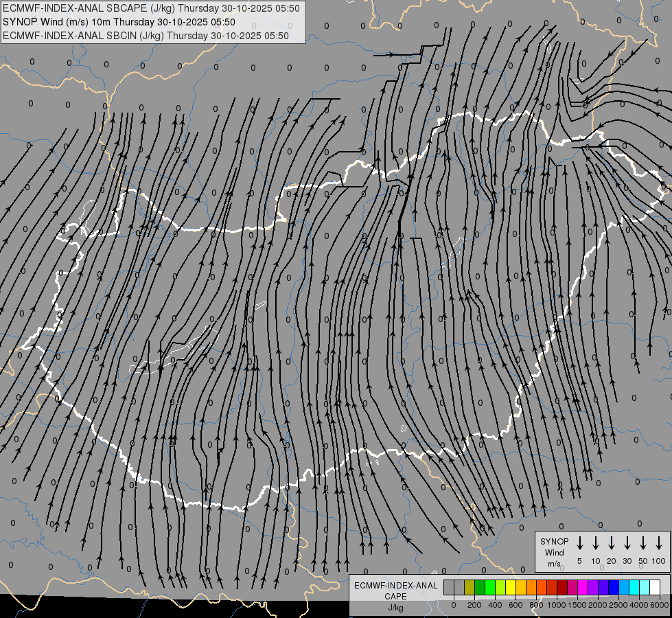This screenshot has height=618, width=672.
Task: Click the m/s unit in the wind legend
Action: 554,564
